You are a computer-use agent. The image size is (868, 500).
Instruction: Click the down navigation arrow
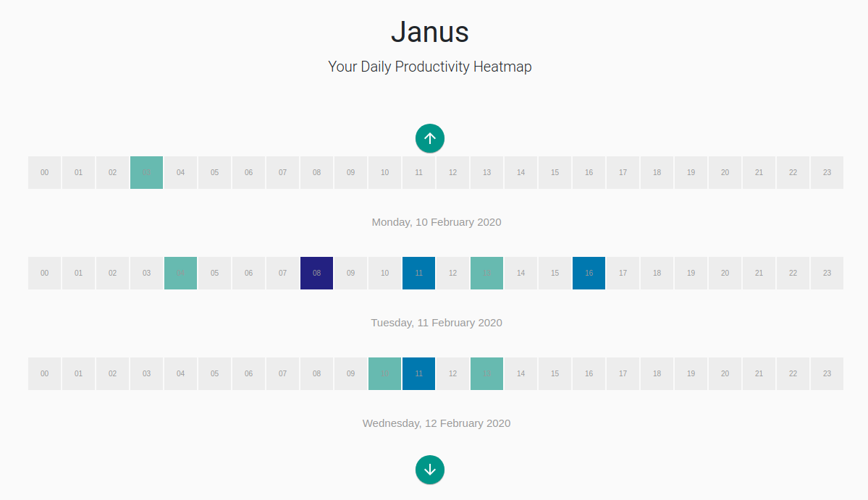(430, 470)
